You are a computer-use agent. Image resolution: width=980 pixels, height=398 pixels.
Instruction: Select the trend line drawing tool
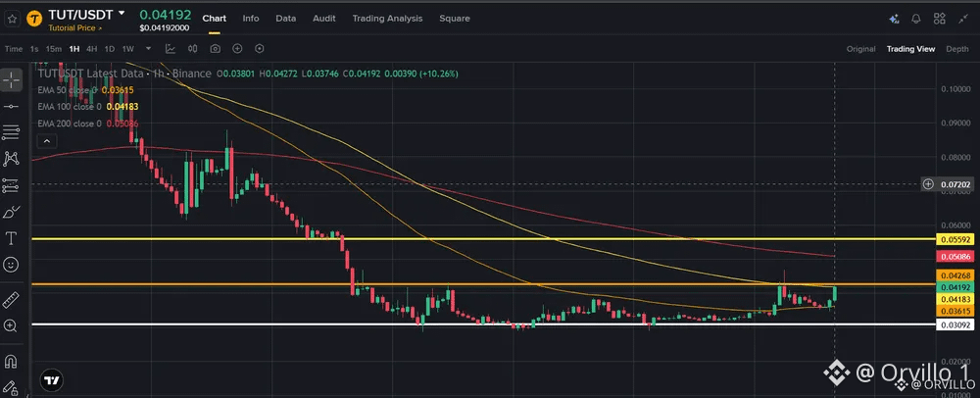(11, 106)
